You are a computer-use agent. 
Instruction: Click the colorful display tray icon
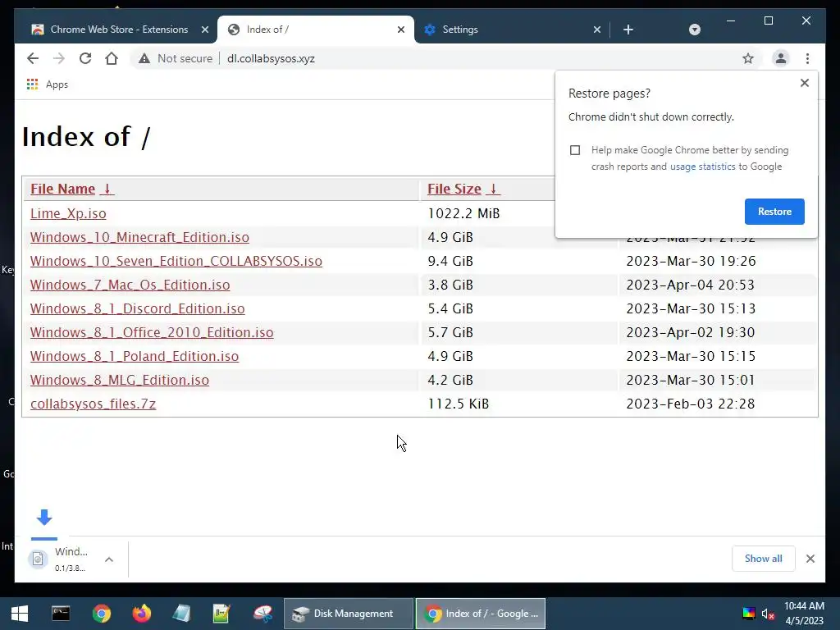coord(748,614)
